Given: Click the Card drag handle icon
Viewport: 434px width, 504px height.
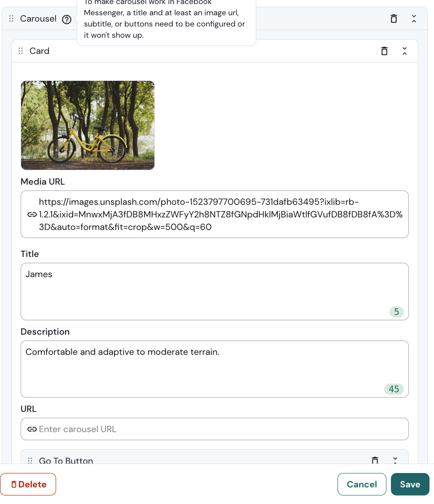Looking at the screenshot, I should (x=21, y=51).
